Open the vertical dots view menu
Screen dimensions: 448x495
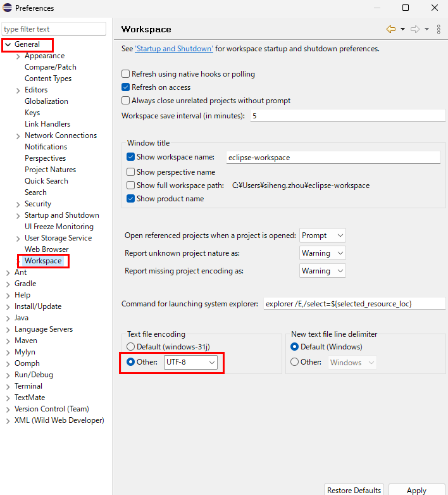click(439, 29)
